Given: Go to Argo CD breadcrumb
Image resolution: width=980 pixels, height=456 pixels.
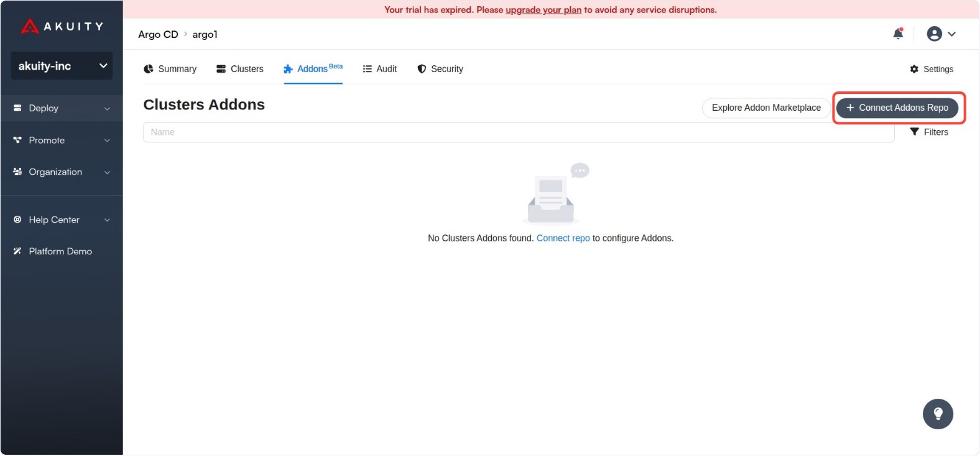Looking at the screenshot, I should point(158,34).
